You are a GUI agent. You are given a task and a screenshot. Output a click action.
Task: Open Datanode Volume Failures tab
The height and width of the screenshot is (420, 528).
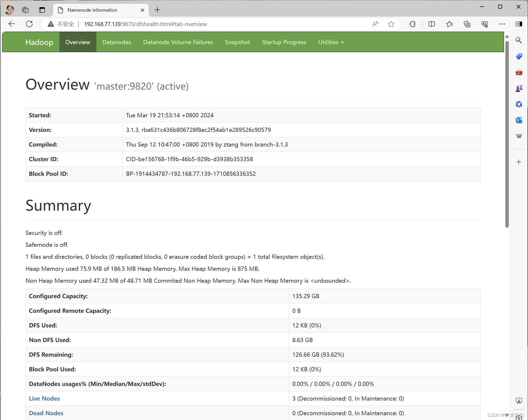click(x=178, y=42)
